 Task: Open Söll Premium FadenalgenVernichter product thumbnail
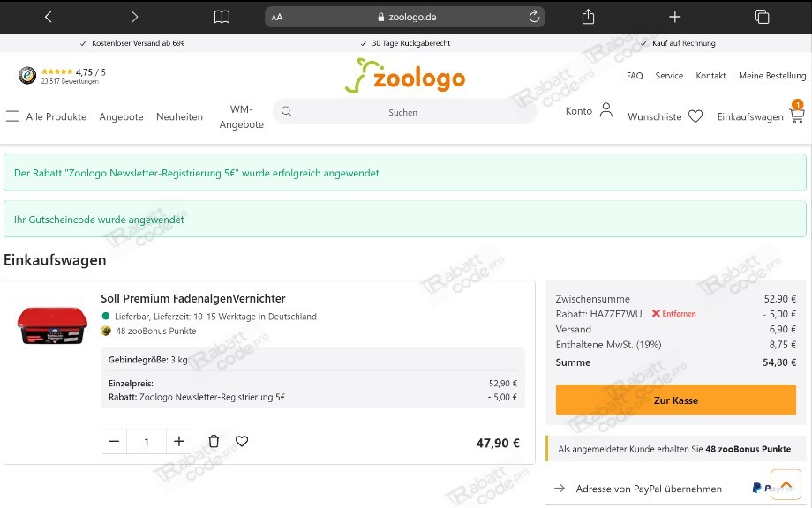pyautogui.click(x=52, y=325)
